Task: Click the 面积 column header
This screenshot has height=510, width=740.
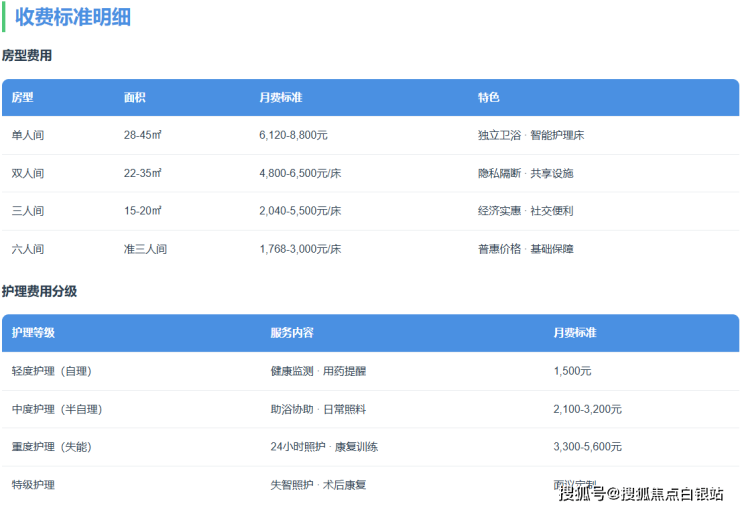Action: (x=134, y=98)
